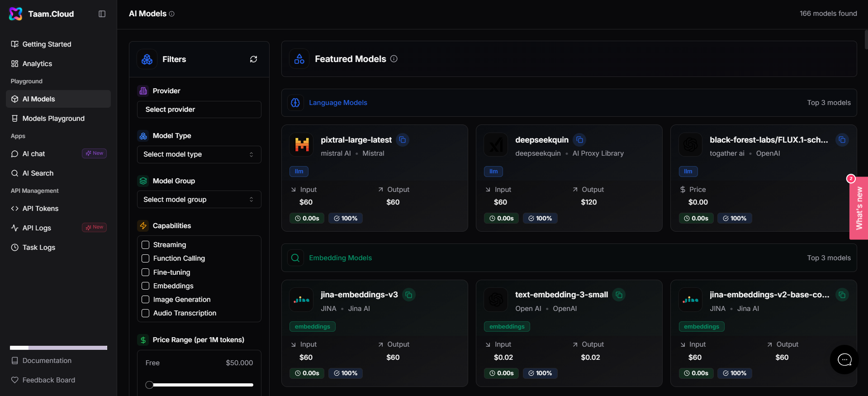Go to Models Playground in the sidebar
Image resolution: width=868 pixels, height=396 pixels.
click(x=53, y=119)
